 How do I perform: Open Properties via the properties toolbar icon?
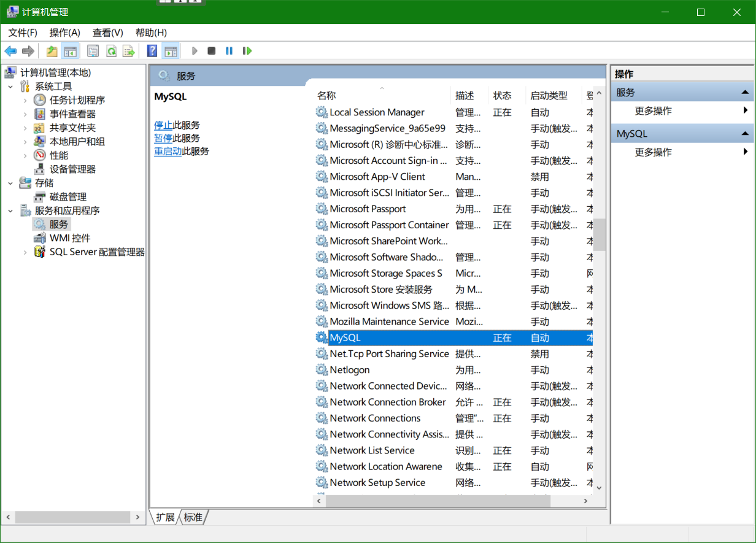(x=93, y=51)
